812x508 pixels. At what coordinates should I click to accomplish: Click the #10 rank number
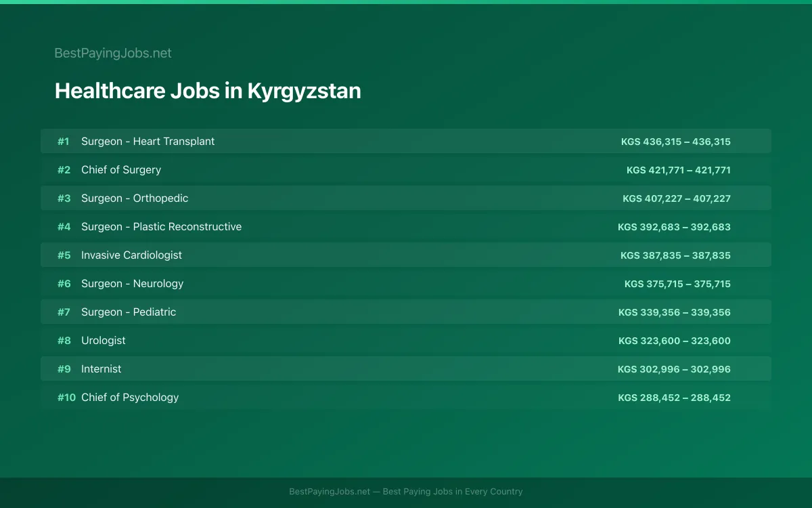66,398
